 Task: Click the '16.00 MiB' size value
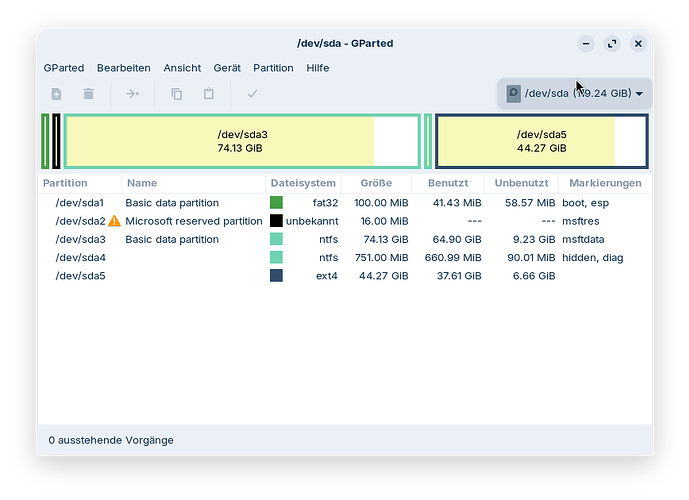tap(384, 221)
